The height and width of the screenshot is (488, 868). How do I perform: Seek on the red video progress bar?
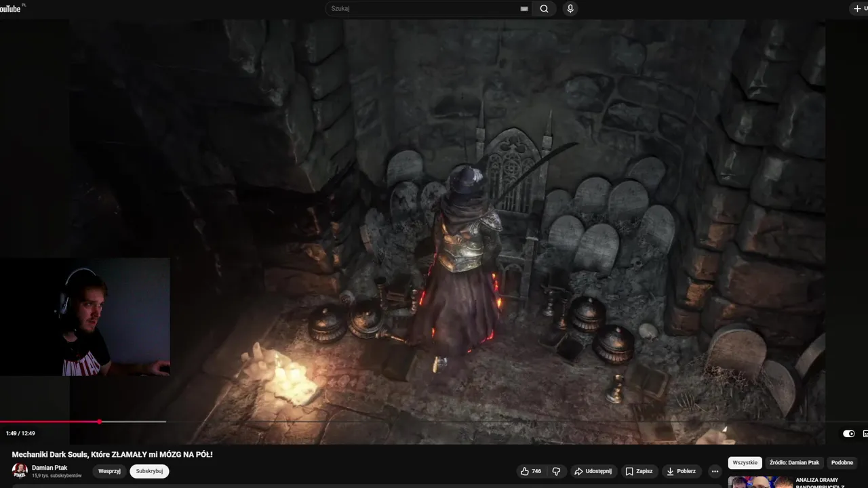click(50, 422)
